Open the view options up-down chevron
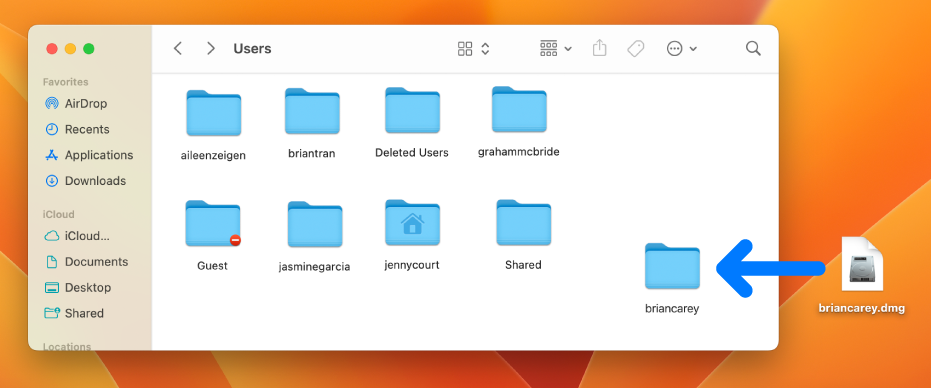Image resolution: width=931 pixels, height=388 pixels. point(485,49)
